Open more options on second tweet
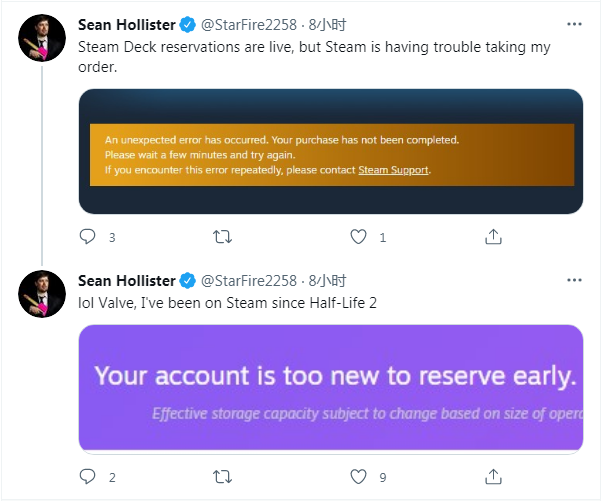 pos(574,280)
